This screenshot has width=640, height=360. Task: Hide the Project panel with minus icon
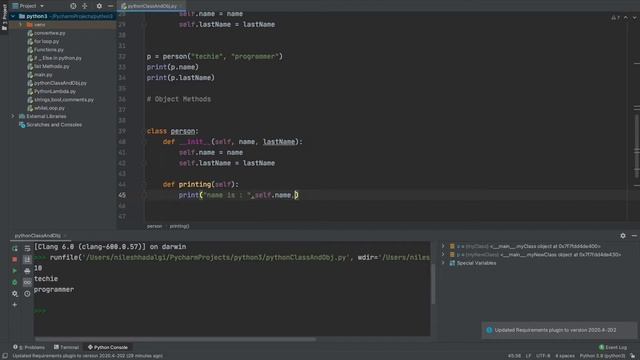click(x=110, y=6)
